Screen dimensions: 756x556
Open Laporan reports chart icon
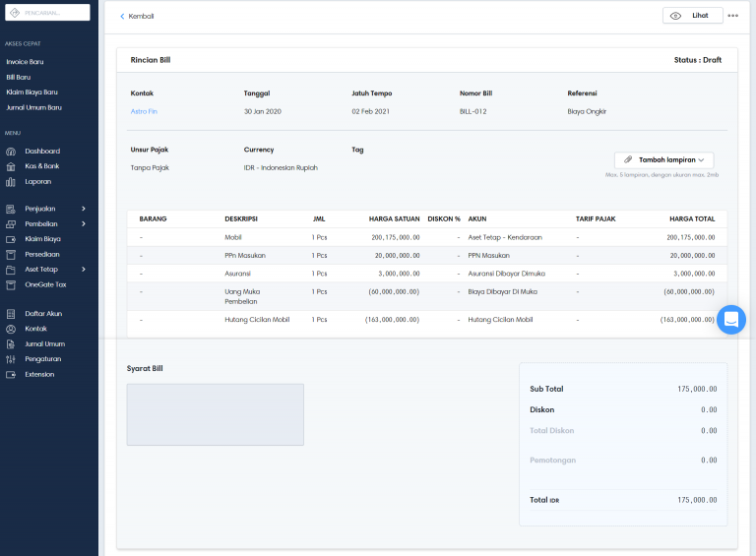pos(11,182)
